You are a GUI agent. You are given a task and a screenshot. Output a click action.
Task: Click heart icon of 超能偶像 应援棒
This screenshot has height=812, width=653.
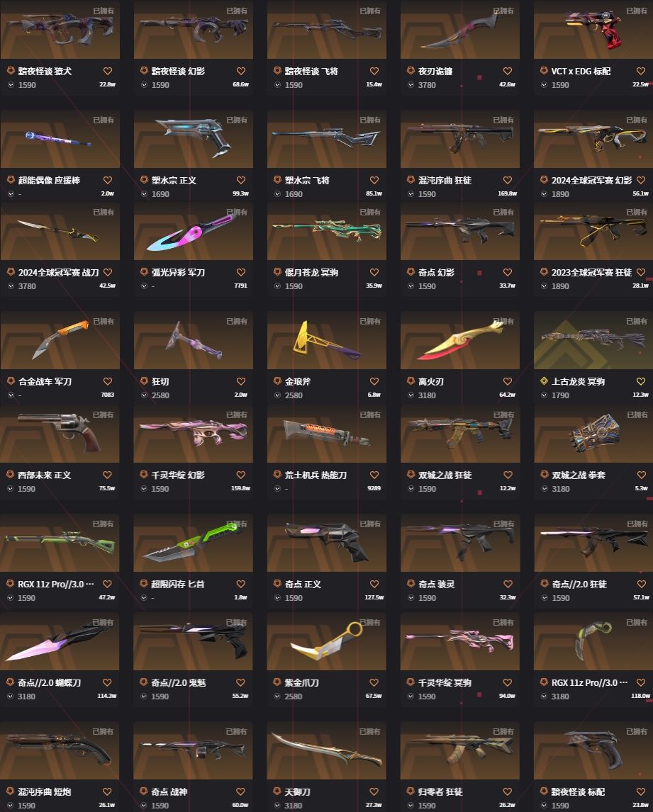click(x=108, y=180)
